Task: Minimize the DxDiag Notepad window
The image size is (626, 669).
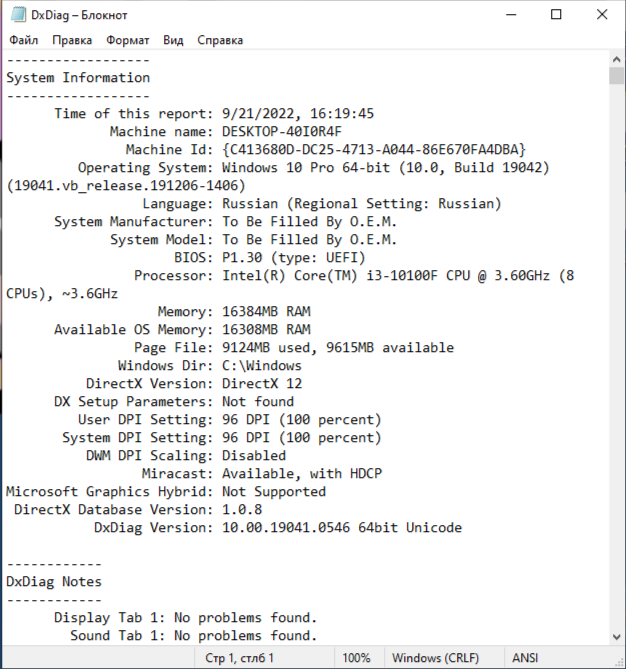Action: pyautogui.click(x=511, y=15)
